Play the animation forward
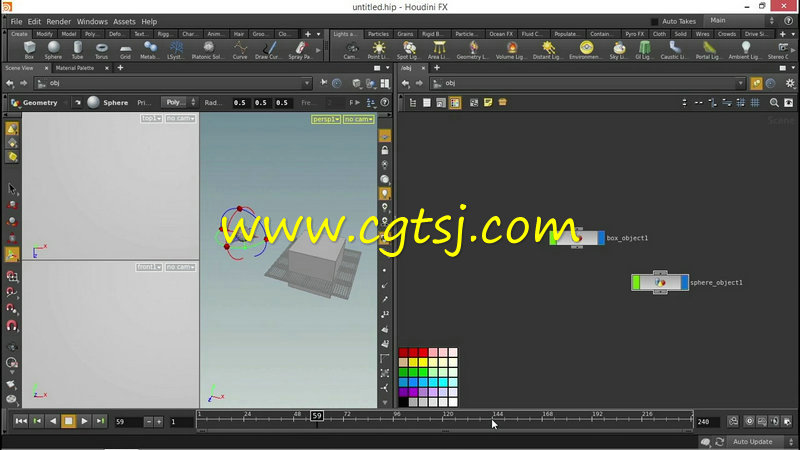 pyautogui.click(x=84, y=421)
